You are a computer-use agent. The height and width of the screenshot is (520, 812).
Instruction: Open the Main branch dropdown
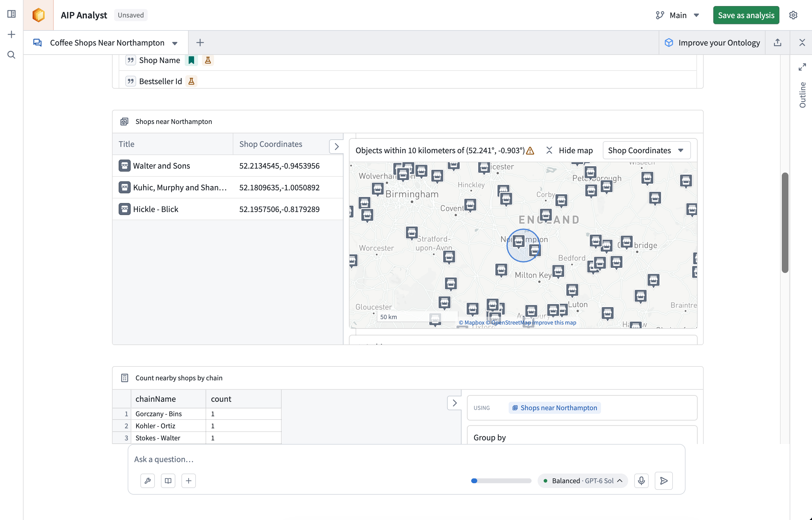click(x=677, y=15)
